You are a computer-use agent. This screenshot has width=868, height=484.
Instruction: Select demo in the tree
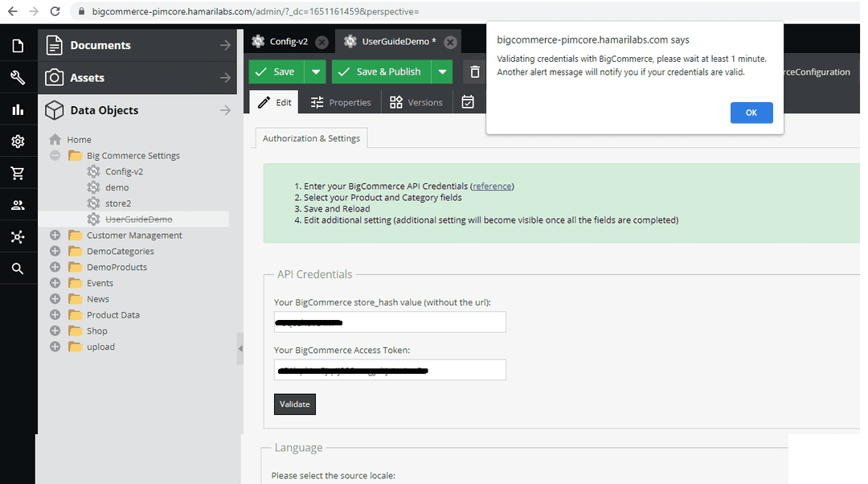(117, 187)
